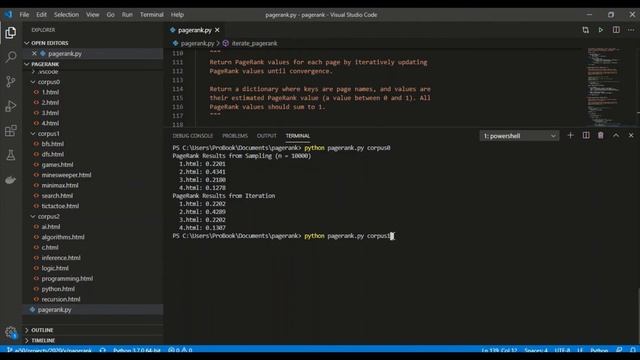Open the Manage gear menu
Viewport: 640px width, 360px height.
tap(11, 332)
